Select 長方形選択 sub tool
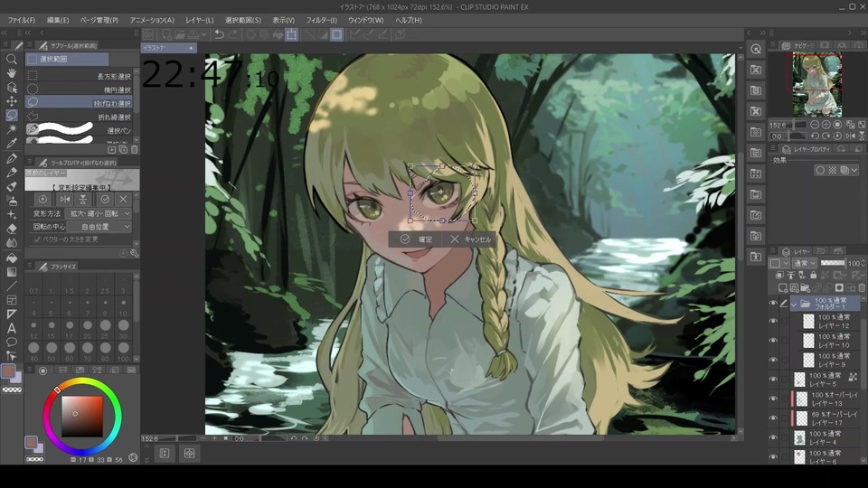Image resolution: width=868 pixels, height=488 pixels. [x=80, y=76]
